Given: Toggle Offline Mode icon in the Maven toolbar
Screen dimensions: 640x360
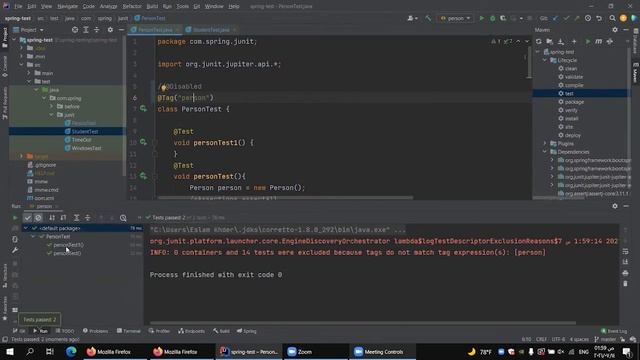Looking at the screenshot, I should [610, 41].
